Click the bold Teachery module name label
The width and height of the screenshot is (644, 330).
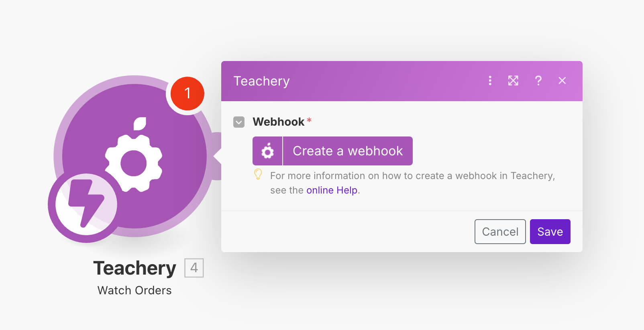pos(135,269)
